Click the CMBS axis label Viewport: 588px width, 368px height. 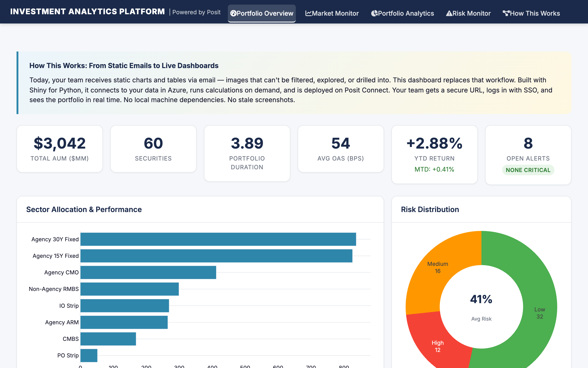(71, 339)
